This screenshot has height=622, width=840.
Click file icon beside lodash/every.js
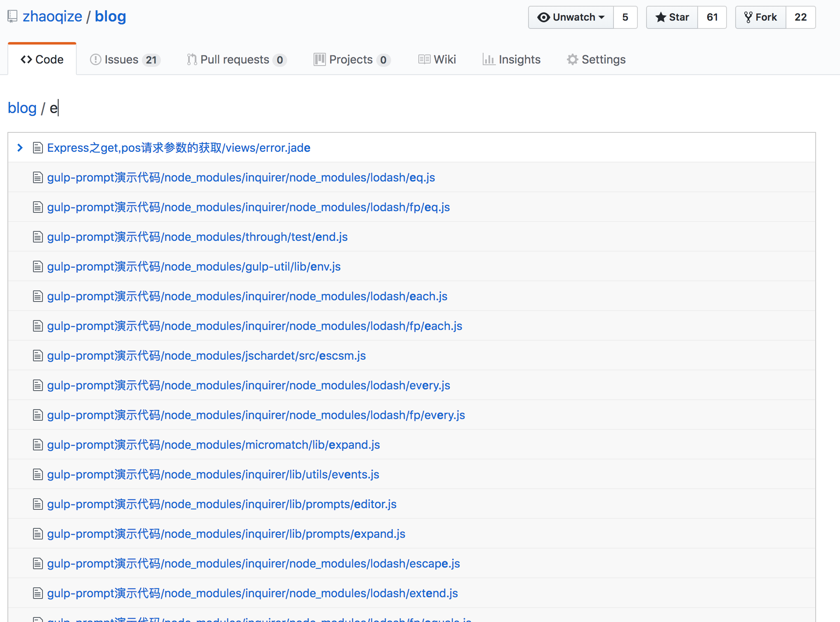click(38, 385)
